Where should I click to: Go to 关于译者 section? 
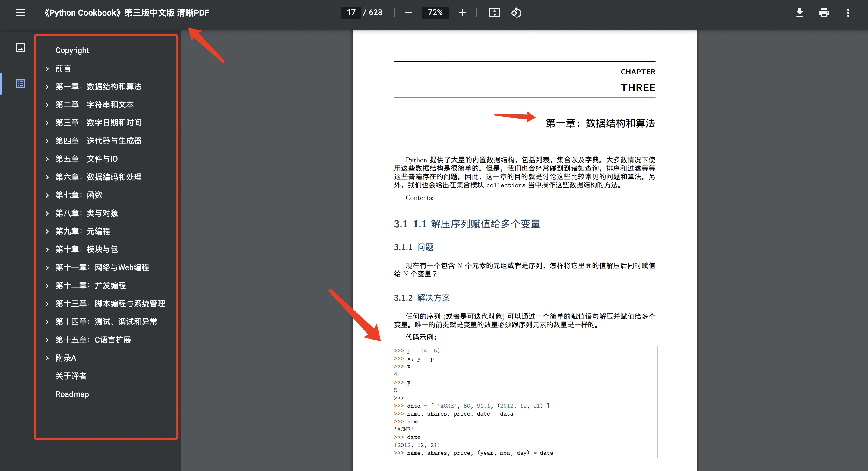click(71, 376)
